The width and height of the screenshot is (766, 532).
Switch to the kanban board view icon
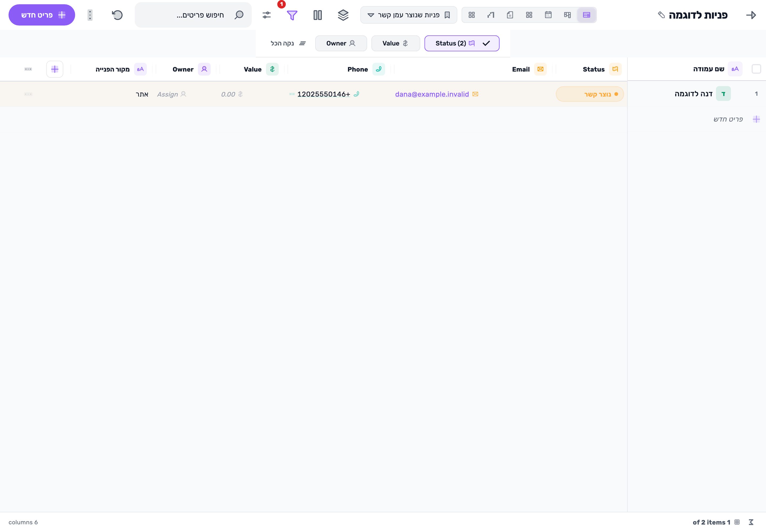click(x=567, y=15)
